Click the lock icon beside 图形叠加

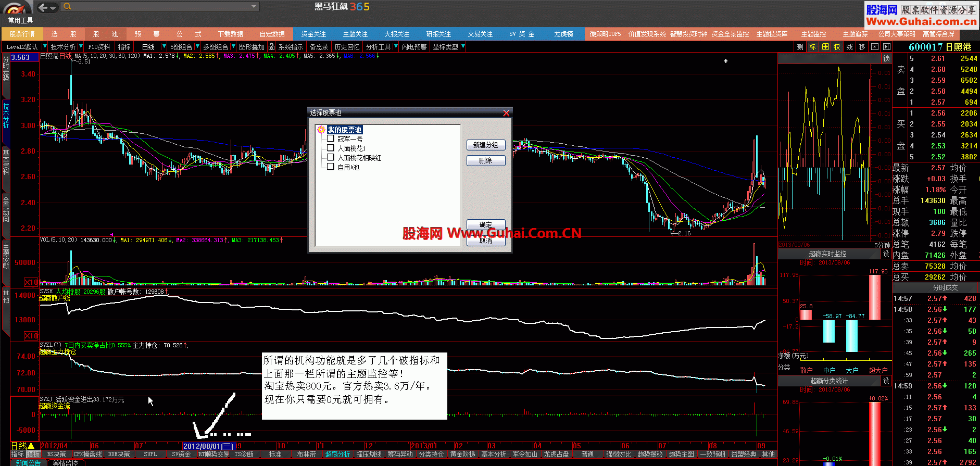[271, 47]
